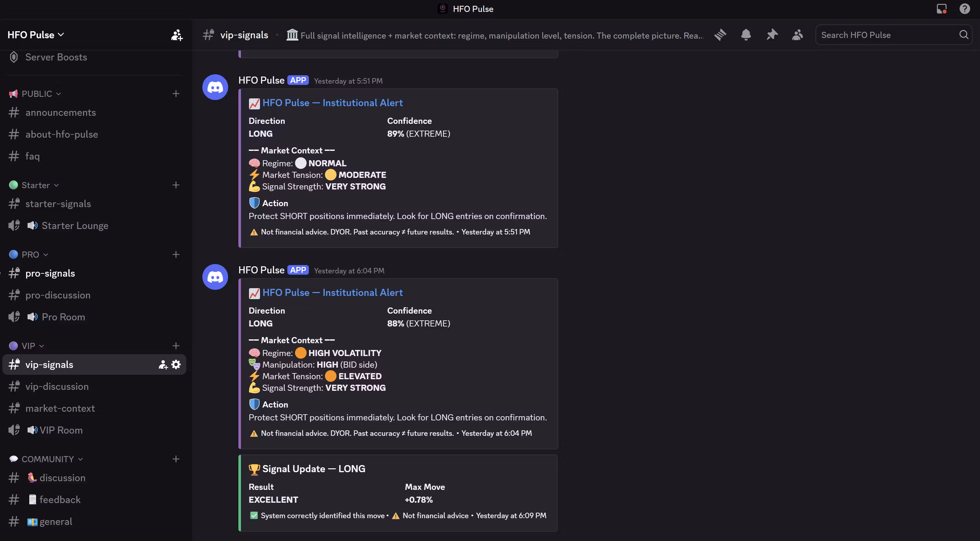The width and height of the screenshot is (980, 541).
Task: Click the 'Yesterday at 6:04 PM' message timestamp
Action: pos(349,271)
